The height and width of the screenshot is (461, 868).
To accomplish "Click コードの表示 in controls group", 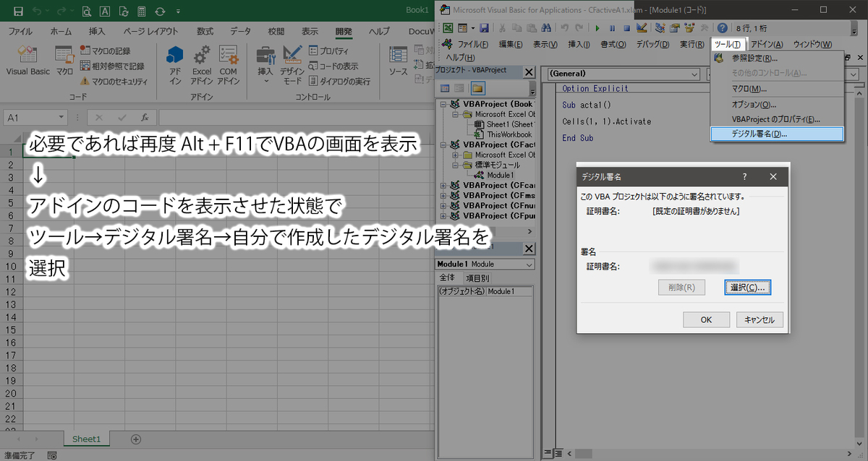I will point(333,66).
